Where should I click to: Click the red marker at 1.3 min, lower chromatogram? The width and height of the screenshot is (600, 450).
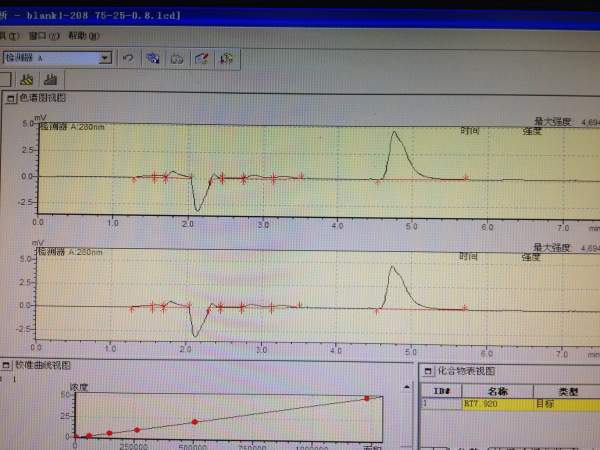(131, 309)
